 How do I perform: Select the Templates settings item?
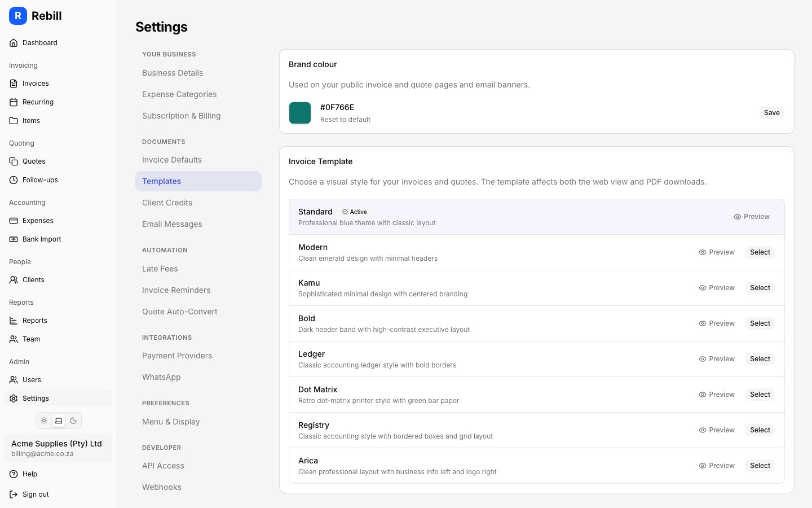[x=198, y=181]
